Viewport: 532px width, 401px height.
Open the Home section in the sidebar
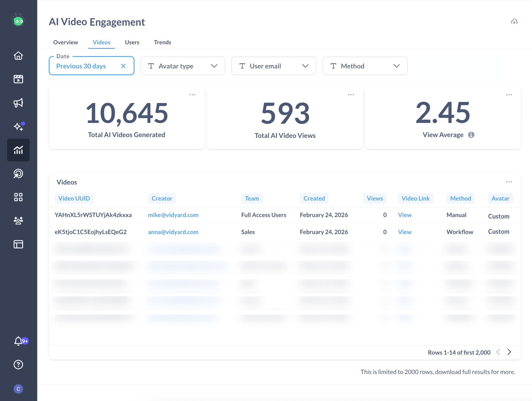pyautogui.click(x=18, y=56)
